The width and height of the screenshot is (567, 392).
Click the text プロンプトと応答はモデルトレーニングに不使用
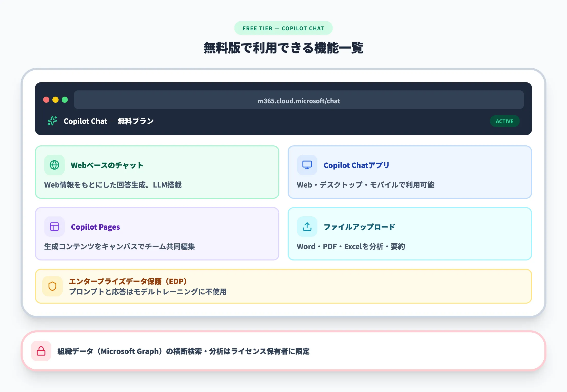(148, 292)
